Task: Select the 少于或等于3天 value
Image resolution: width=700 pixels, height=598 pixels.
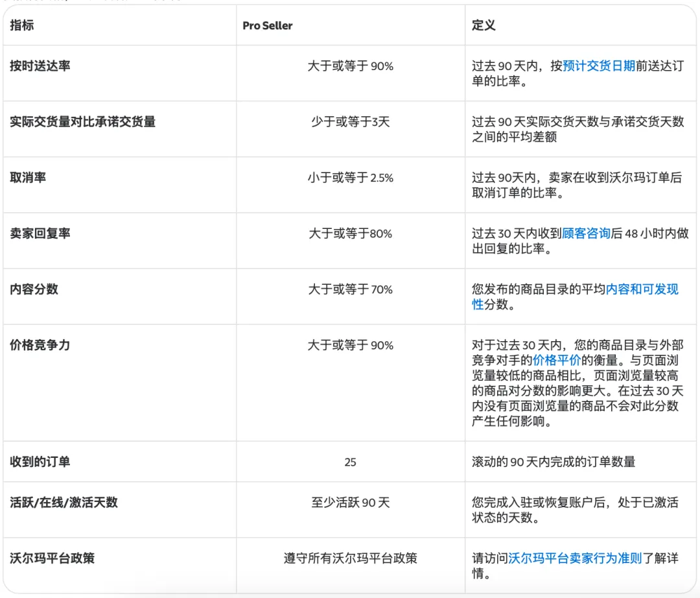Action: point(351,122)
